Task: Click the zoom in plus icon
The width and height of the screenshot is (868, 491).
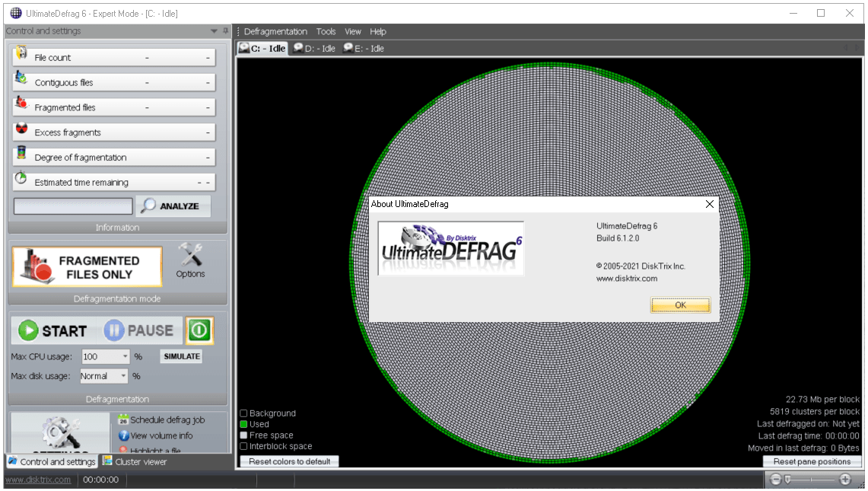Action: [x=845, y=480]
